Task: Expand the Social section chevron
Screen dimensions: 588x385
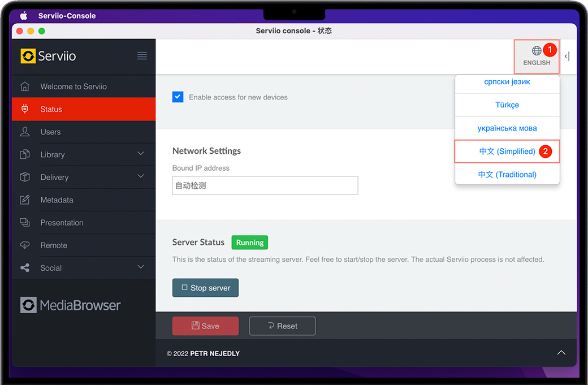Action: 141,267
